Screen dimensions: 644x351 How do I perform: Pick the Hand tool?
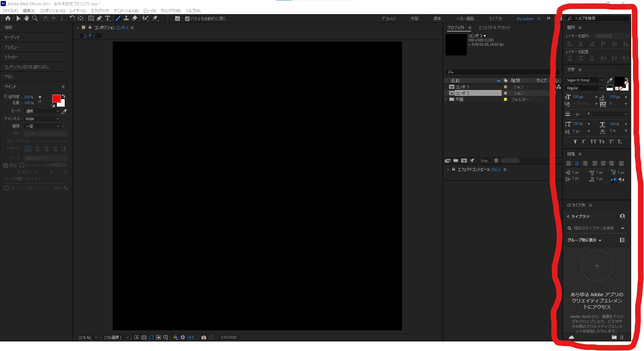coord(27,18)
